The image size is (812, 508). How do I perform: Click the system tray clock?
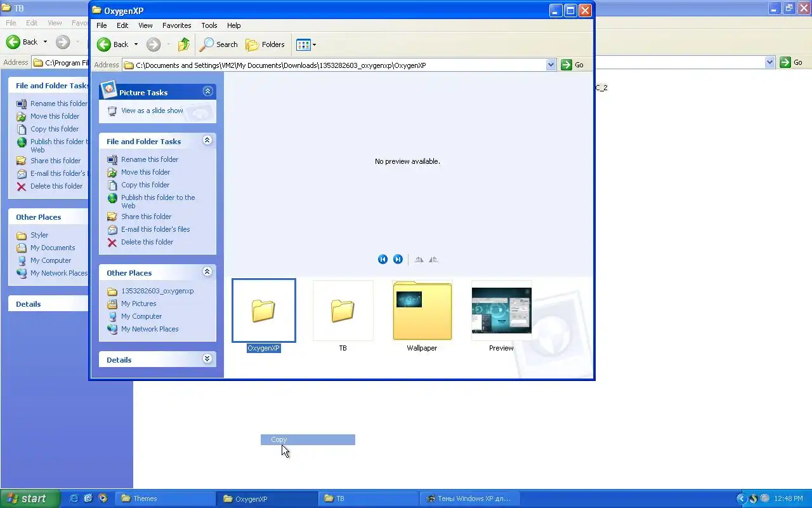coord(789,498)
